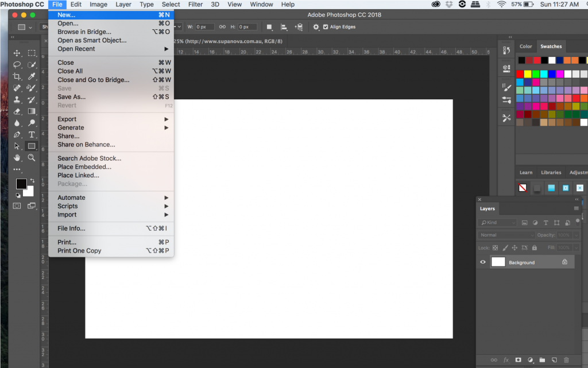Choose Search Adobe Stock from the File menu
This screenshot has height=368, width=588.
(x=88, y=158)
